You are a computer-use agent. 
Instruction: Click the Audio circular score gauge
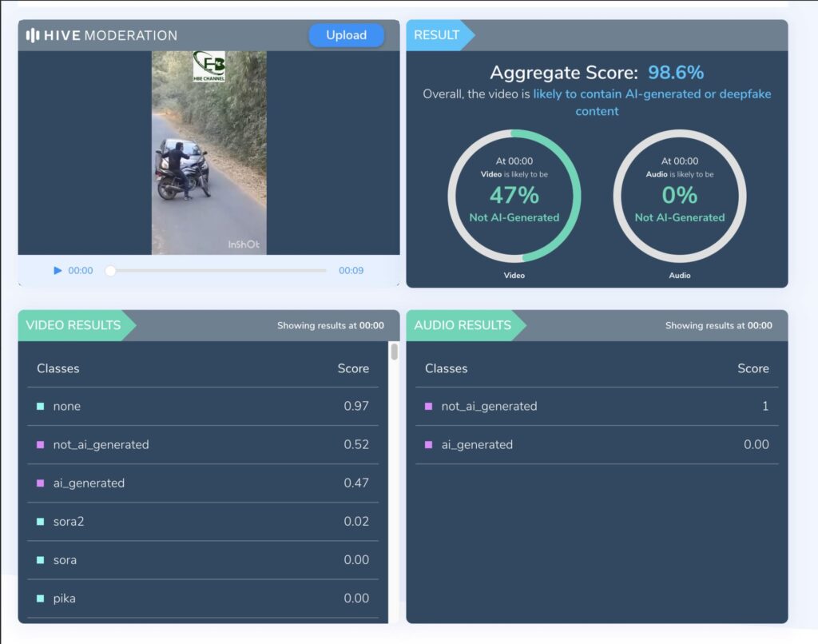[x=680, y=196]
